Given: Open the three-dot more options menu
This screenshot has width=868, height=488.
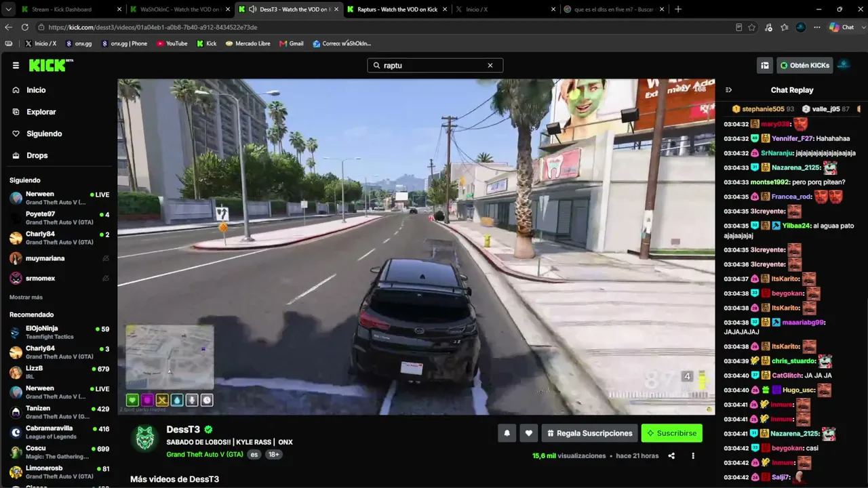Looking at the screenshot, I should 693,456.
